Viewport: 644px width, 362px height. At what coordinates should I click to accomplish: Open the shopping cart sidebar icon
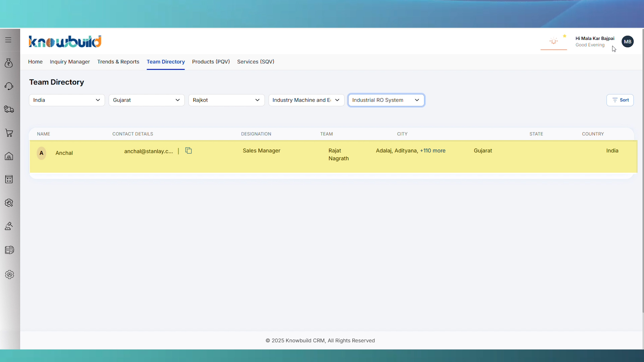[9, 133]
